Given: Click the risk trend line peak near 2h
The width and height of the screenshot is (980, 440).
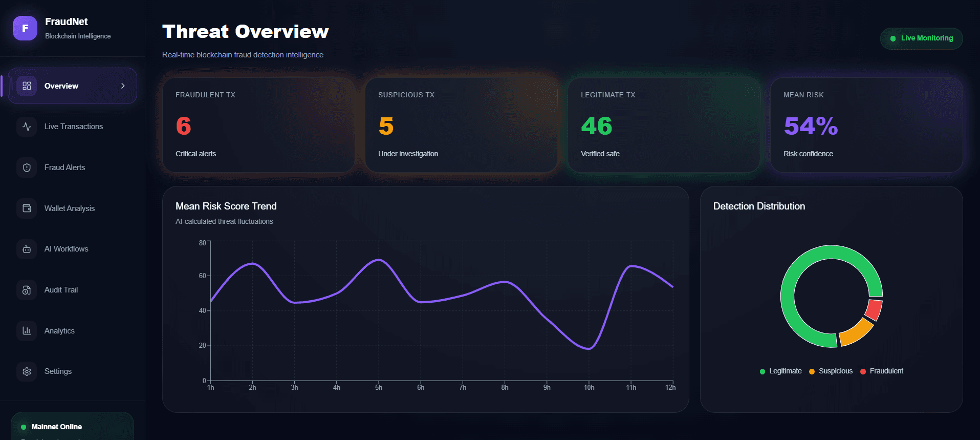Looking at the screenshot, I should tap(252, 264).
